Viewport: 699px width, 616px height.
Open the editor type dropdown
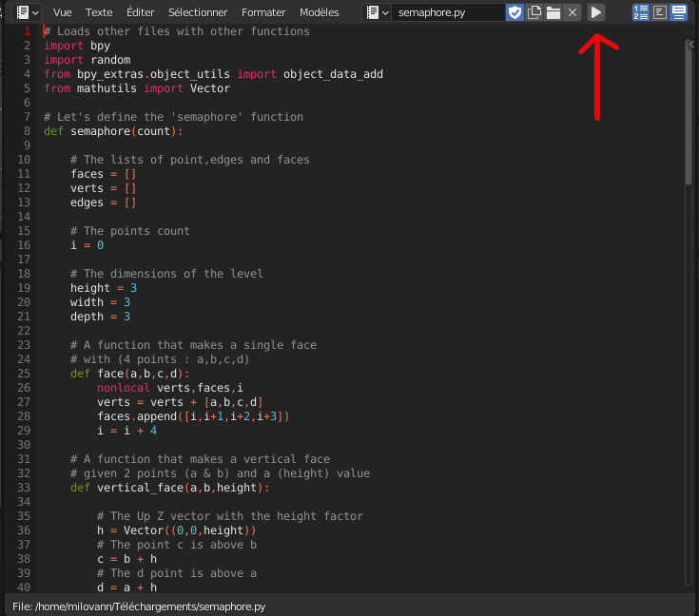click(x=28, y=12)
